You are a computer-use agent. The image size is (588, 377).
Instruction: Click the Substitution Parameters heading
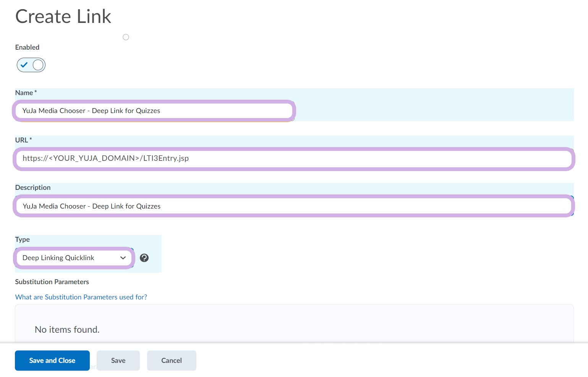tap(52, 282)
